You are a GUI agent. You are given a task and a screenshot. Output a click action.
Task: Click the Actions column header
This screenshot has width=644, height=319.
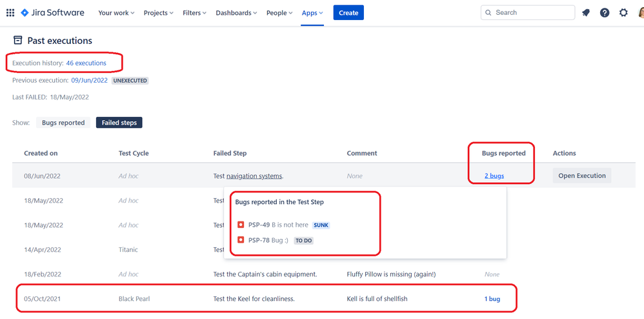pos(565,153)
